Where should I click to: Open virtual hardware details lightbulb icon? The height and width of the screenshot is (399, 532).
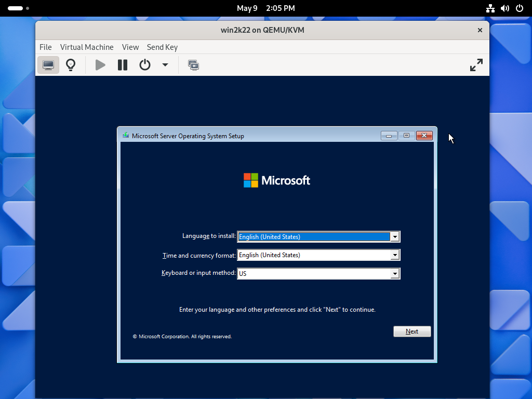(x=71, y=65)
